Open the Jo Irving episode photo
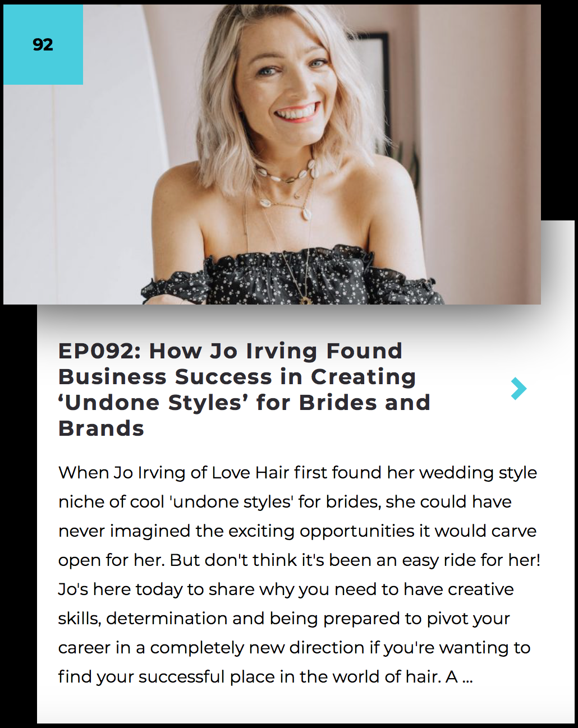Screen dimensions: 578x728 pyautogui.click(x=272, y=154)
